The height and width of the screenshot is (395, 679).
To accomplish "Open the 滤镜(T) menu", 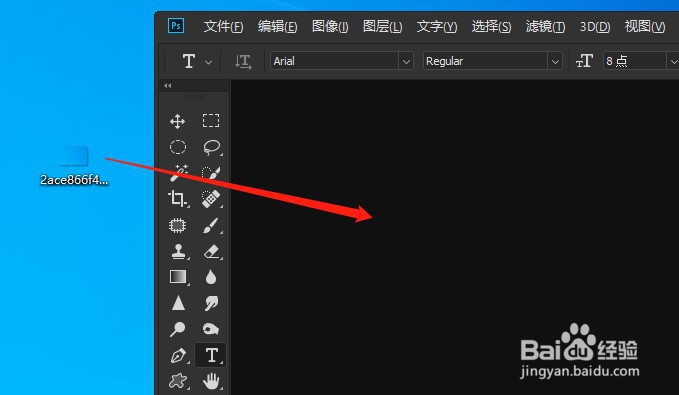I will pyautogui.click(x=546, y=26).
